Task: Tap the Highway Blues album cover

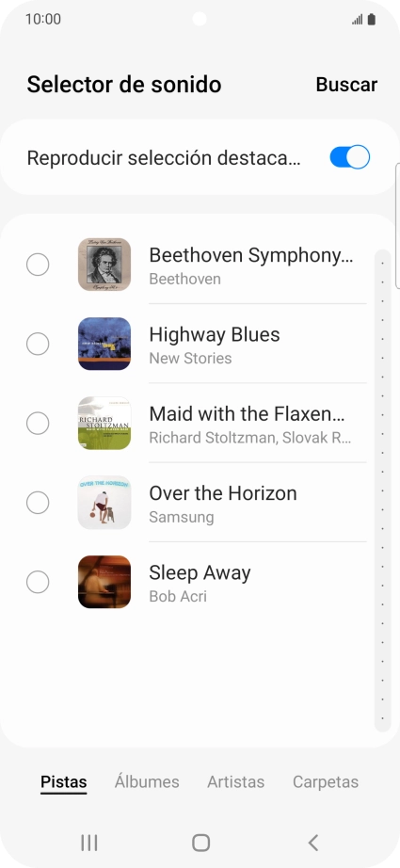Action: (x=104, y=344)
